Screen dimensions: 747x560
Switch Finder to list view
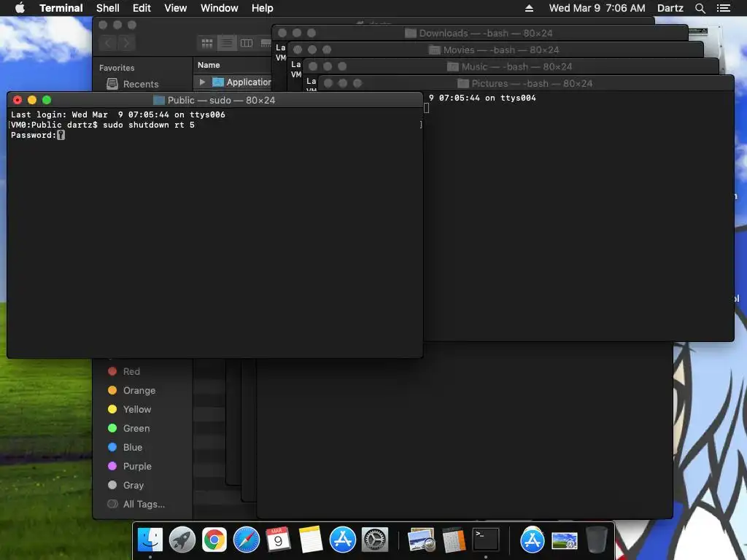[227, 43]
